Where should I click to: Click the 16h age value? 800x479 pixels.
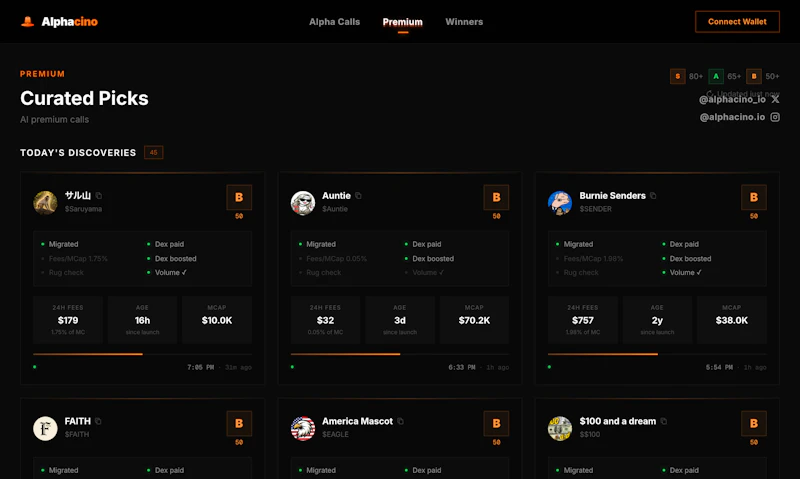pos(142,320)
